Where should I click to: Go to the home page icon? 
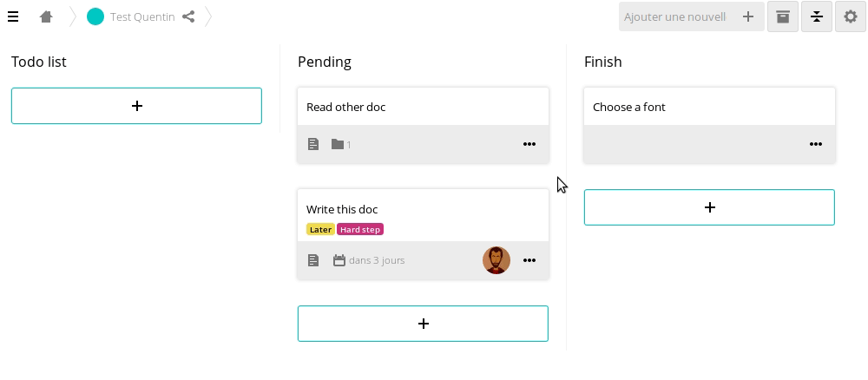click(46, 16)
